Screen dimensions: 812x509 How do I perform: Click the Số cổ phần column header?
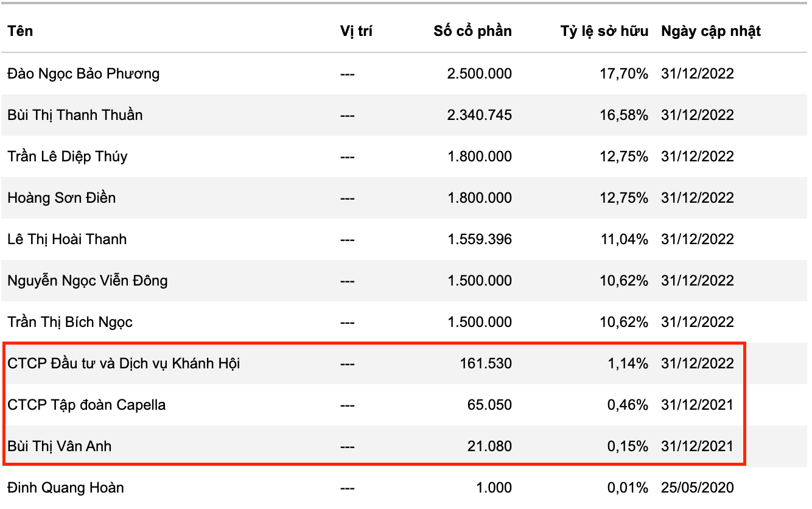coord(472,32)
